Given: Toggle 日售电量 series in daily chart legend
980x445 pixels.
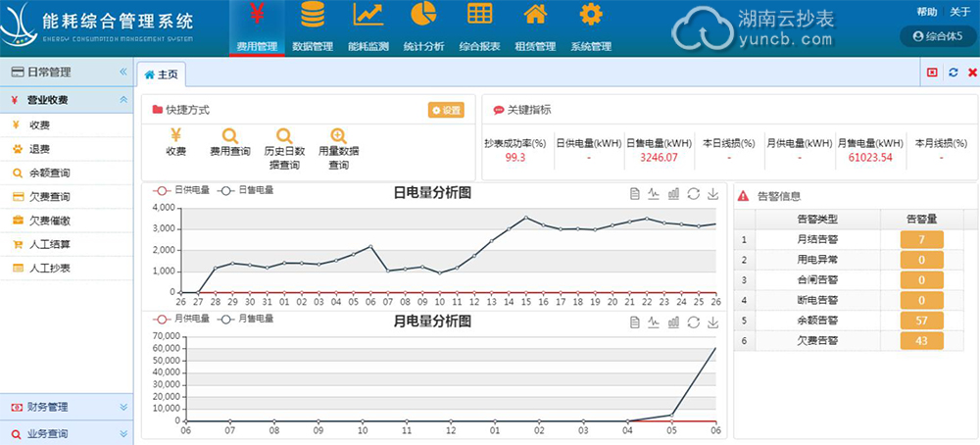Looking at the screenshot, I should tap(245, 190).
